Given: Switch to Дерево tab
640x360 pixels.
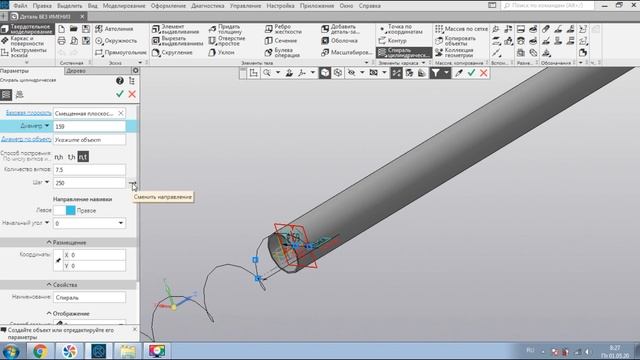Looking at the screenshot, I should 76,71.
